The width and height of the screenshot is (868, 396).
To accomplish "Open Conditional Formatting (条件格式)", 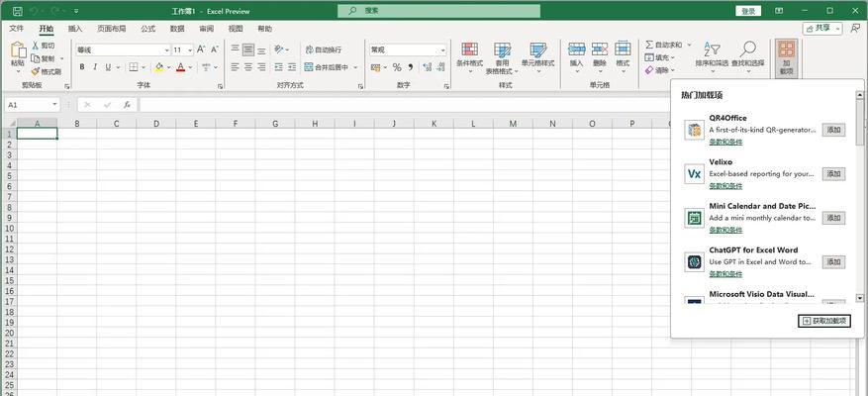I will click(470, 57).
